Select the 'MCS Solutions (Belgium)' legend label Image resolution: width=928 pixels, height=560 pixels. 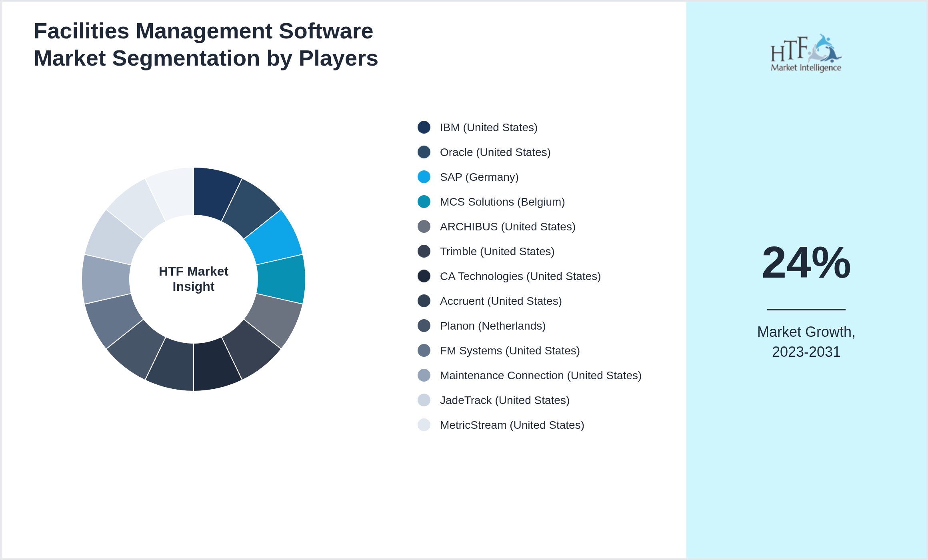coord(502,202)
